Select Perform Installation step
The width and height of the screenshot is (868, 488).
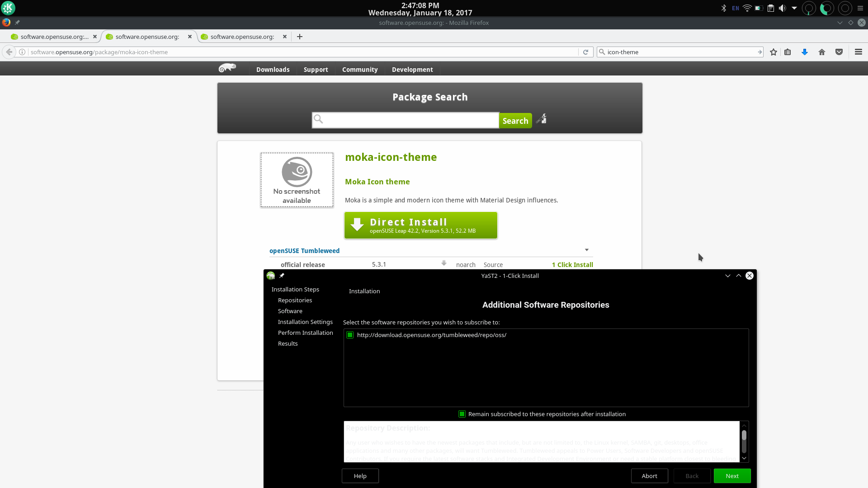click(x=305, y=333)
